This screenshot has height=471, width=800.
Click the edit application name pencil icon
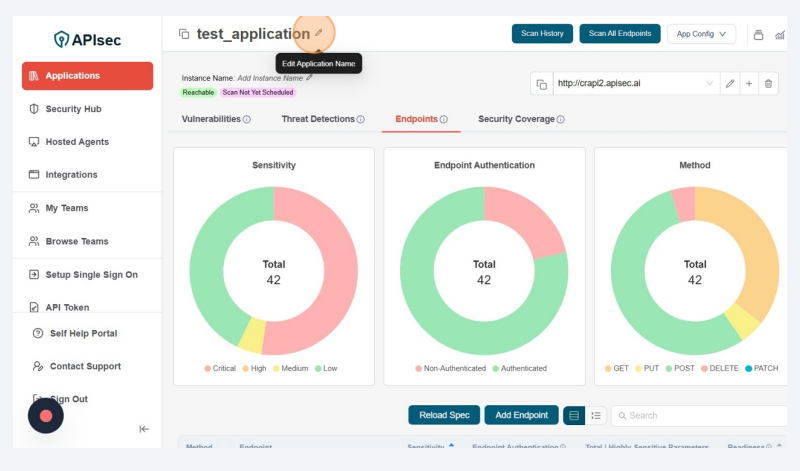[x=319, y=33]
